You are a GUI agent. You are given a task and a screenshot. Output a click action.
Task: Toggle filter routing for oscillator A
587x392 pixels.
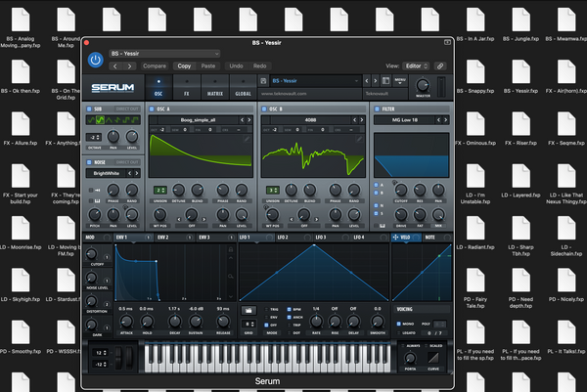(377, 185)
